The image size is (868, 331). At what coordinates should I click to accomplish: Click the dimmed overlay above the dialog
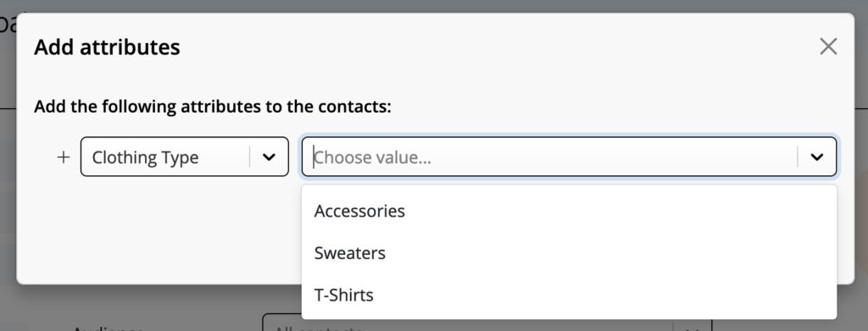[434, 6]
